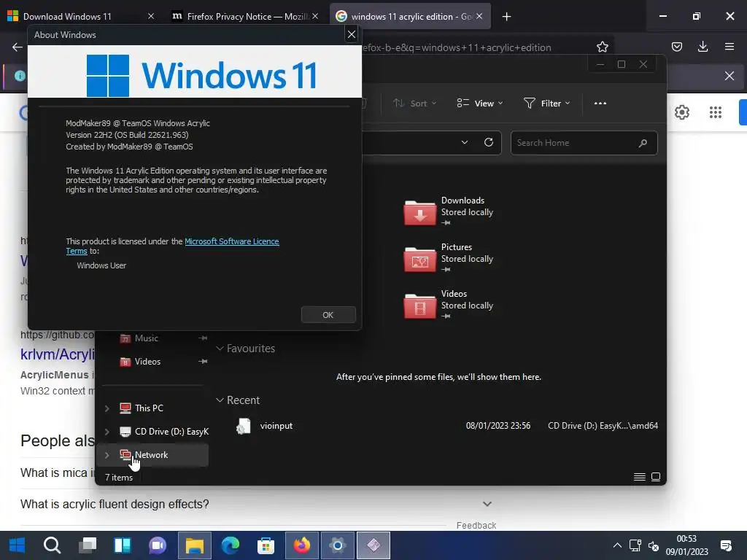Open the Microsoft Software Licence link

(231, 241)
